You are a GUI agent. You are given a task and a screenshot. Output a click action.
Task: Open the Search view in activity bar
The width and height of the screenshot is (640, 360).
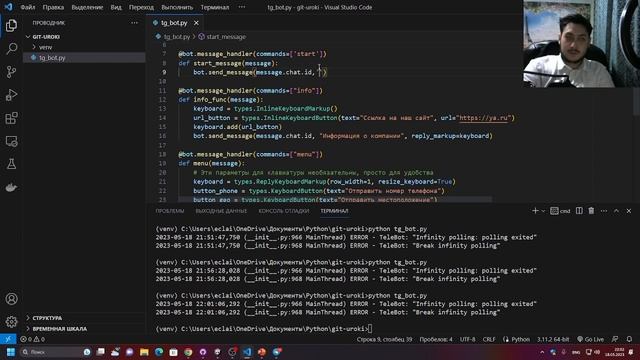pyautogui.click(x=11, y=49)
